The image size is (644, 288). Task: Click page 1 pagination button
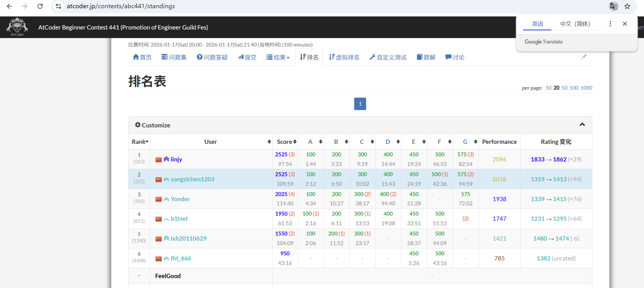(x=360, y=104)
